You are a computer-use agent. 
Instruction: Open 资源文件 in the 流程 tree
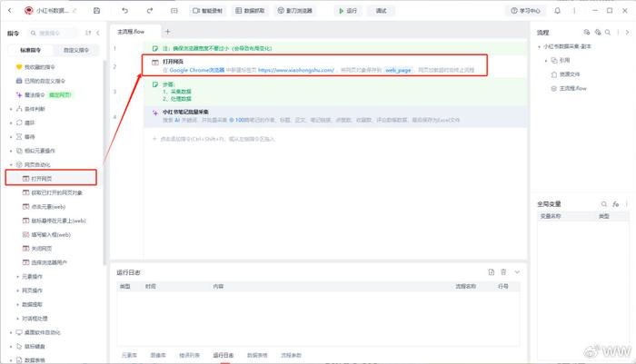pos(565,74)
